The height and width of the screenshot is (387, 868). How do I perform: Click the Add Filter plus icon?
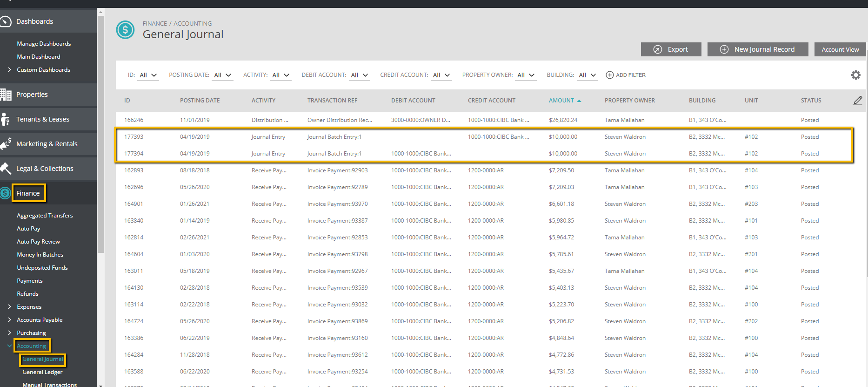coord(610,75)
